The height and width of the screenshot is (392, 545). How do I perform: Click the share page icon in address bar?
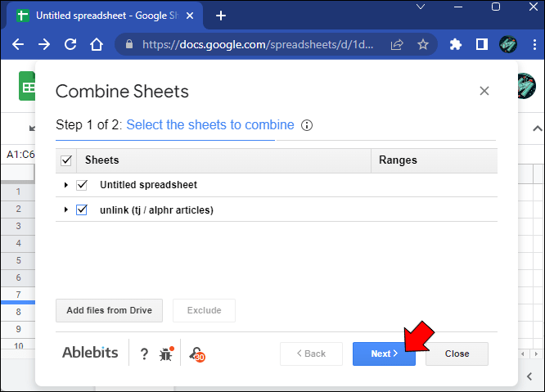(x=397, y=44)
